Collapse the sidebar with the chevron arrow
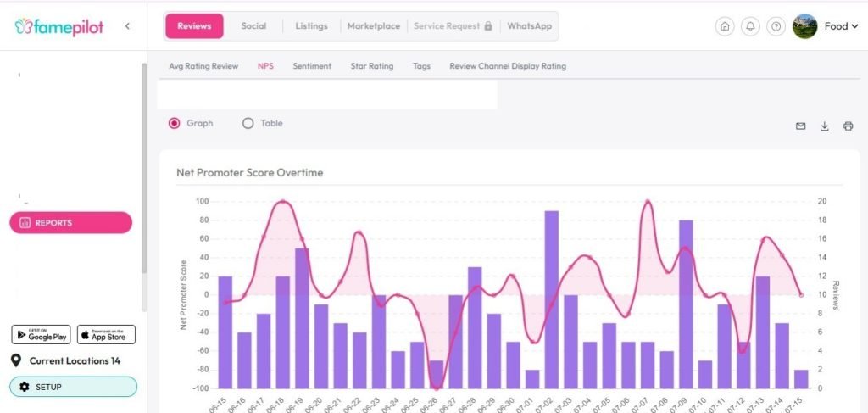The image size is (868, 413). pos(127,26)
